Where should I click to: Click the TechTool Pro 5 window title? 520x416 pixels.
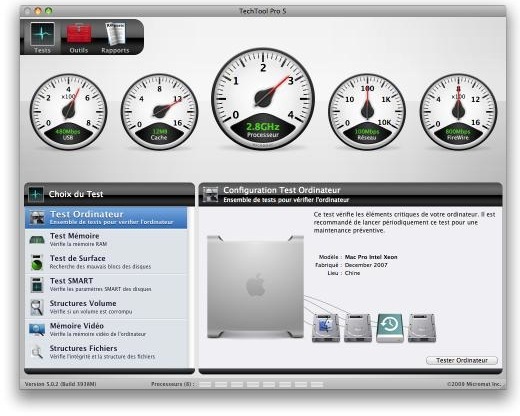point(263,11)
